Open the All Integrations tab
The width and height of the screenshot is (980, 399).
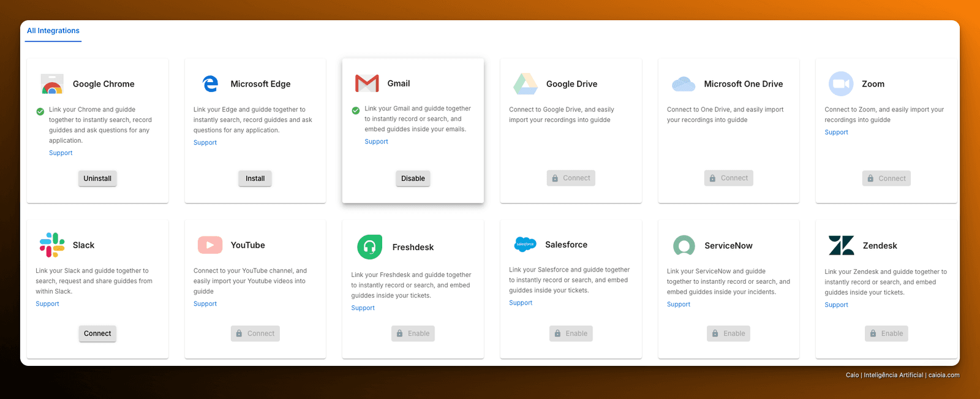pyautogui.click(x=53, y=31)
